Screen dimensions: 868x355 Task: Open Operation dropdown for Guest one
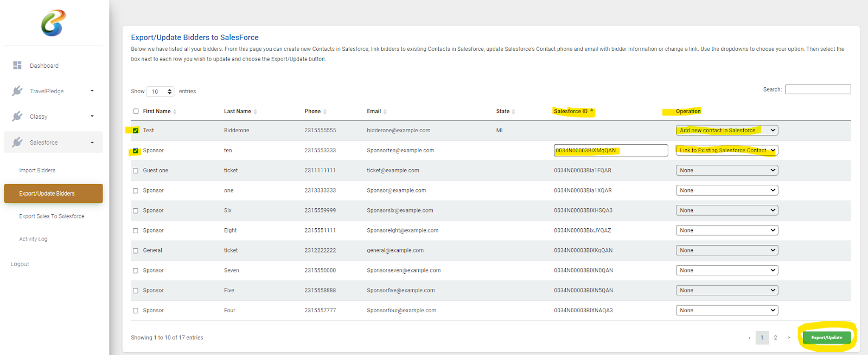(727, 170)
